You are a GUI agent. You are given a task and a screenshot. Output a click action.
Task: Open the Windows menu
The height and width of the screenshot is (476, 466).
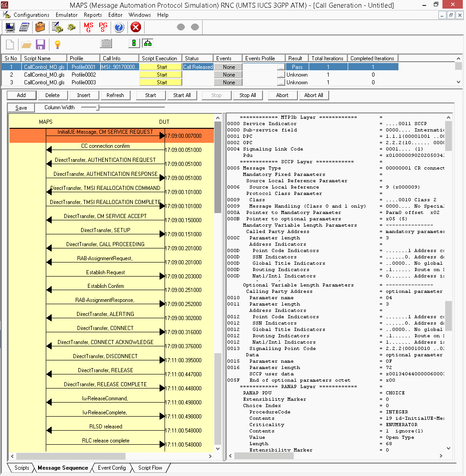coord(140,15)
